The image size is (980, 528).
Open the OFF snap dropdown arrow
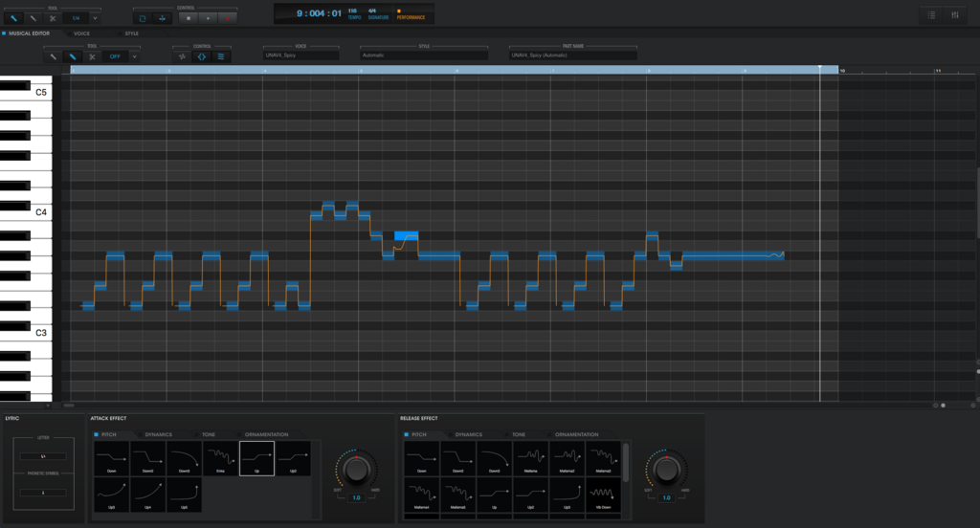coord(134,56)
